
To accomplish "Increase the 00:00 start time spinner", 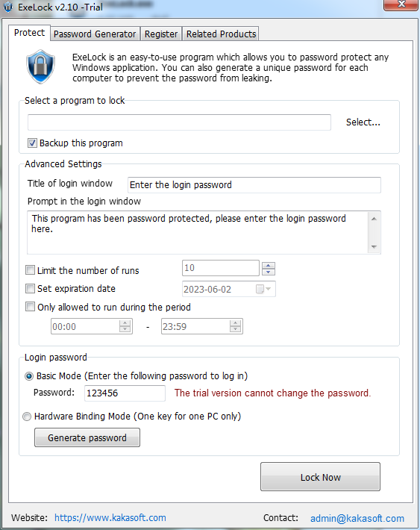I will click(125, 323).
